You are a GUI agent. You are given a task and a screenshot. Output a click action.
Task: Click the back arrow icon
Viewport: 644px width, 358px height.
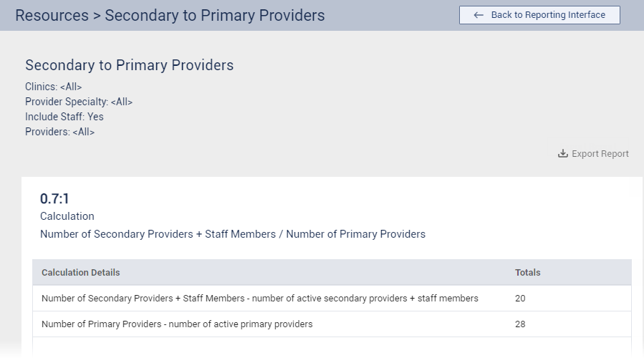coord(479,15)
